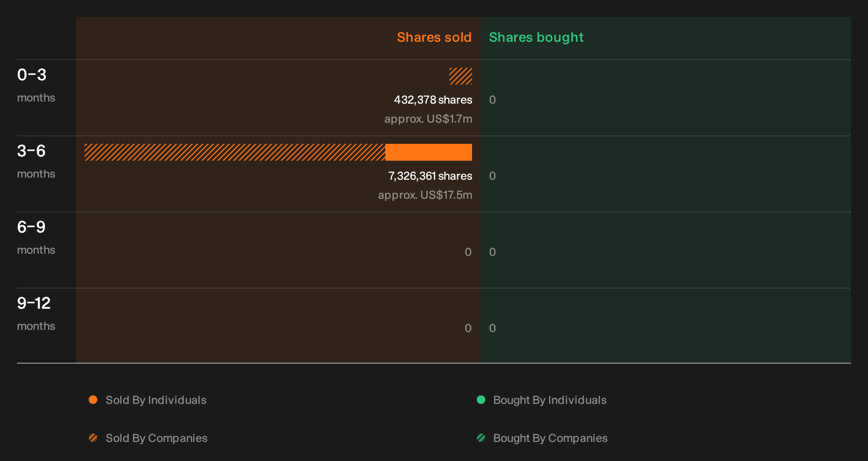This screenshot has height=461, width=868.
Task: Click shares sold 0 for 6-9 months
Action: click(468, 252)
